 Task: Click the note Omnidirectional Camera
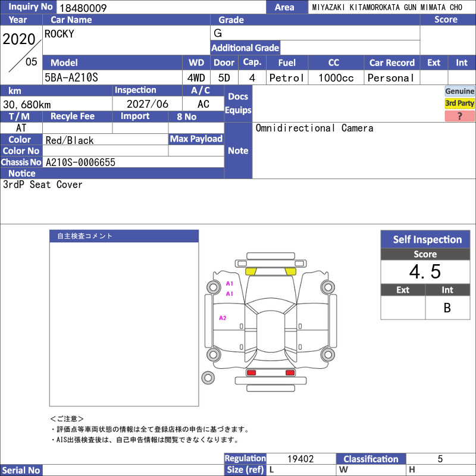pyautogui.click(x=314, y=128)
